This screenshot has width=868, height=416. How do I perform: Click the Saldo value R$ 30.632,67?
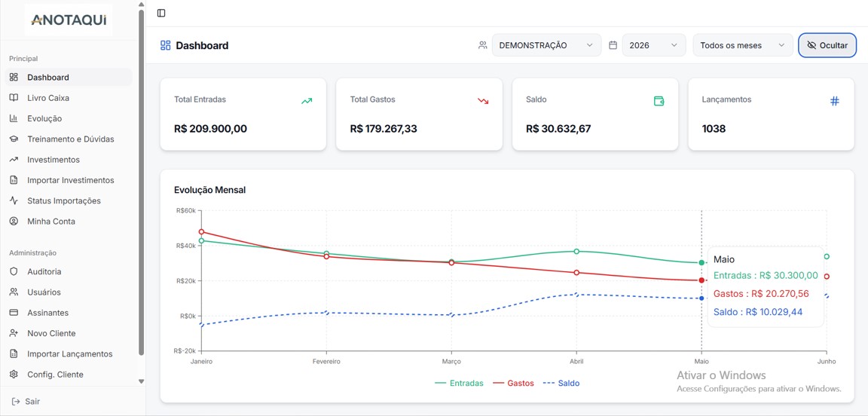tap(558, 129)
